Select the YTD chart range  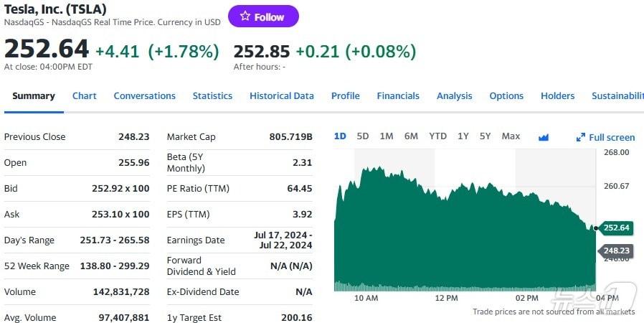(x=437, y=136)
